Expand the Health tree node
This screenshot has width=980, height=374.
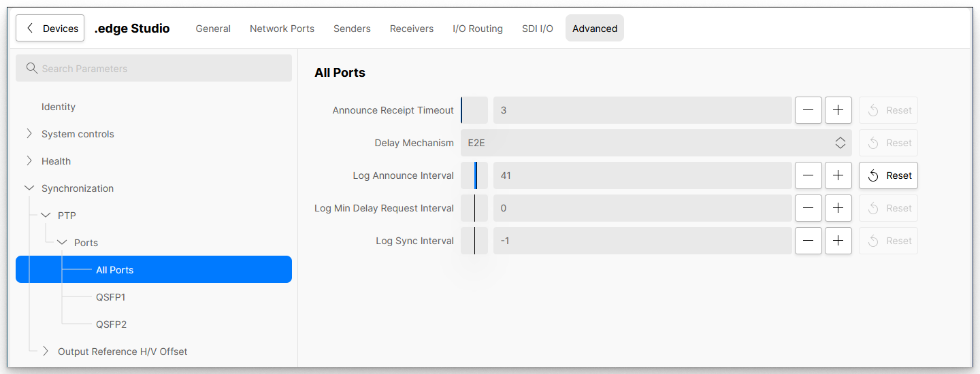click(29, 161)
